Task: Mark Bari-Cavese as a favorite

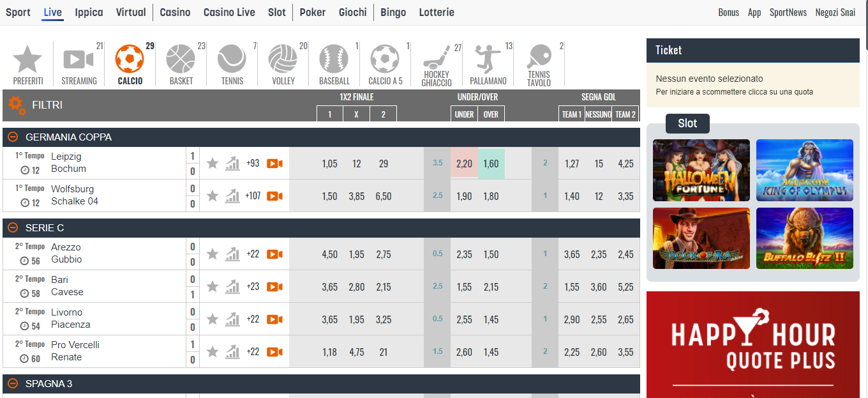Action: [x=213, y=286]
